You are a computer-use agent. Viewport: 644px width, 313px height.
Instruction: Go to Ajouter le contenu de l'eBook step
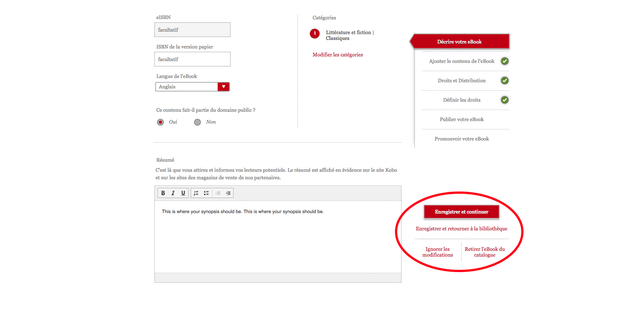coord(462,61)
